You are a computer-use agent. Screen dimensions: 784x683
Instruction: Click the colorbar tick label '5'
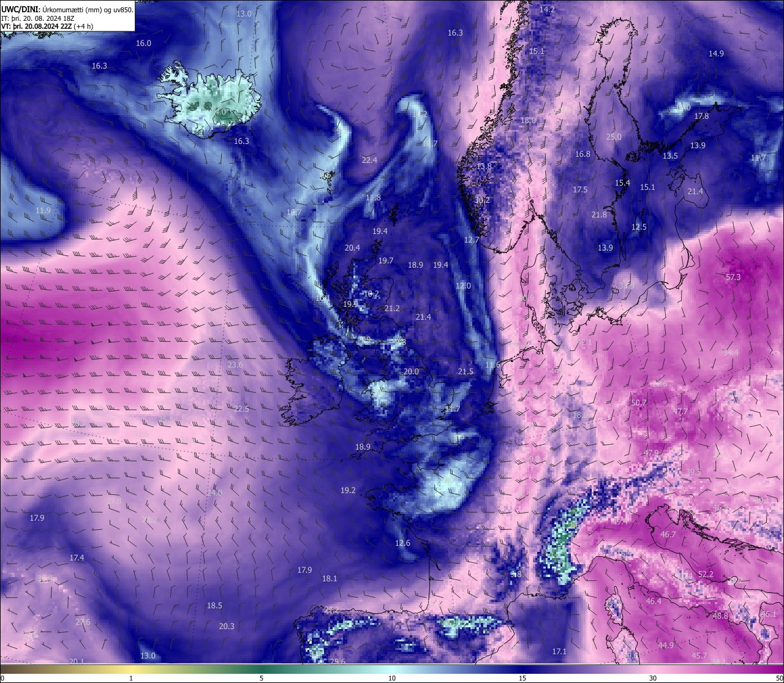[x=262, y=678]
